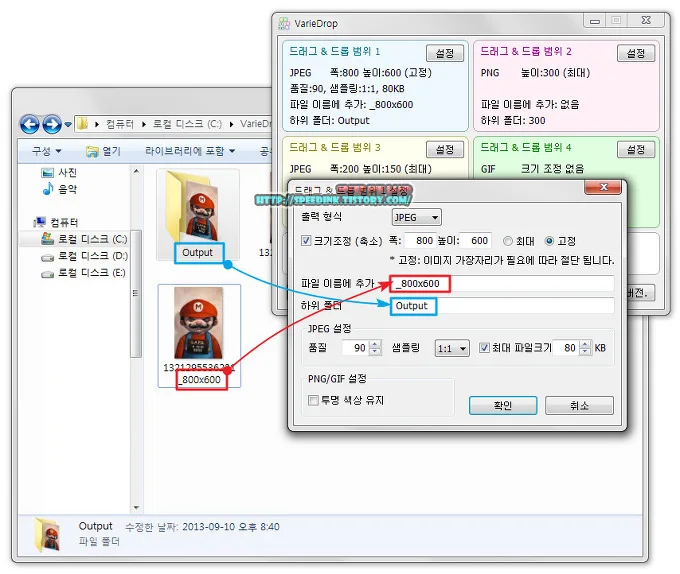Decrease 품질 with the spinner down arrow

coord(375,352)
